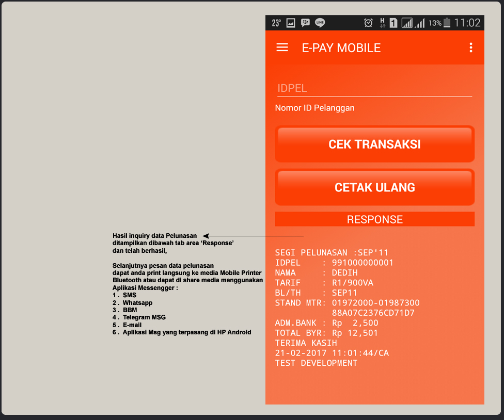Click the STAND MTR 01972000-01987300 line
Screen dimensions: 504x420
(347, 303)
